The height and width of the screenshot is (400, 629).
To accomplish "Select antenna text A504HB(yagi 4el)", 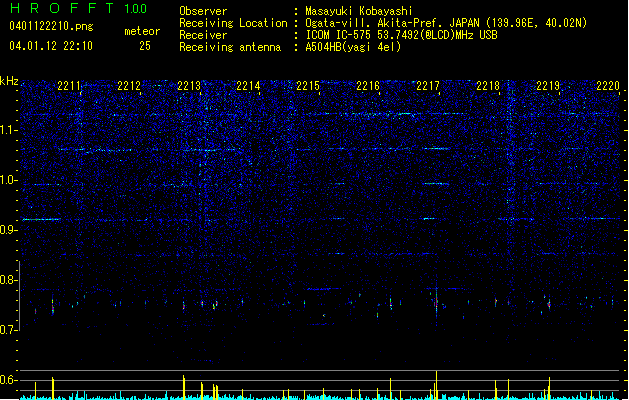I will 353,47.
